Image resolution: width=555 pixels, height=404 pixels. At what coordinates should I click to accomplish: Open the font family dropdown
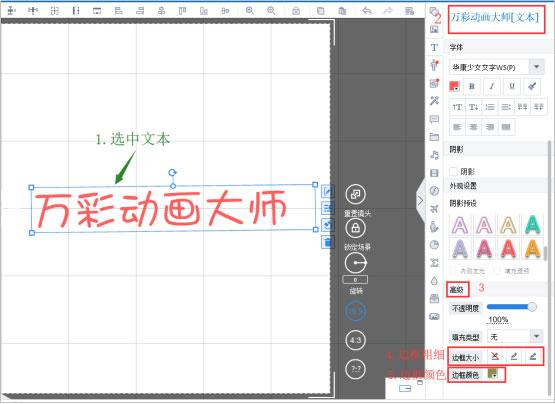click(537, 67)
